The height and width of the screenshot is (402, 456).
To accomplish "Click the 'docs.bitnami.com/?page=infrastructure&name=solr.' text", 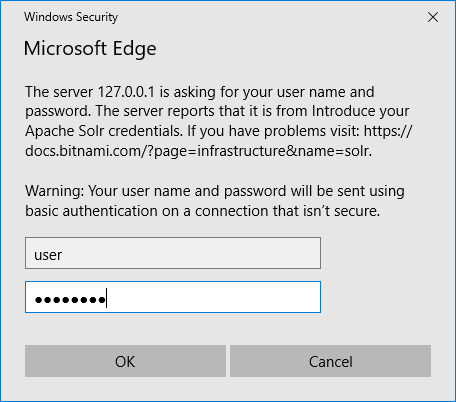I will (199, 151).
